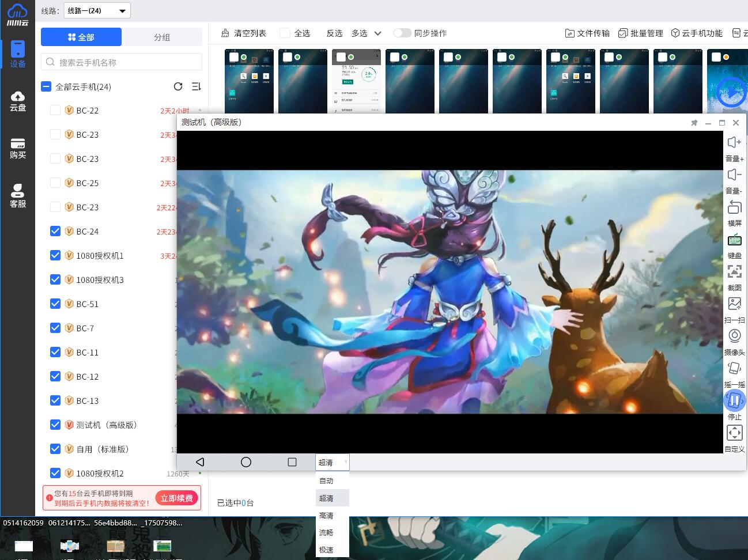Check the BC-22 device checkbox
The image size is (748, 560).
[55, 110]
